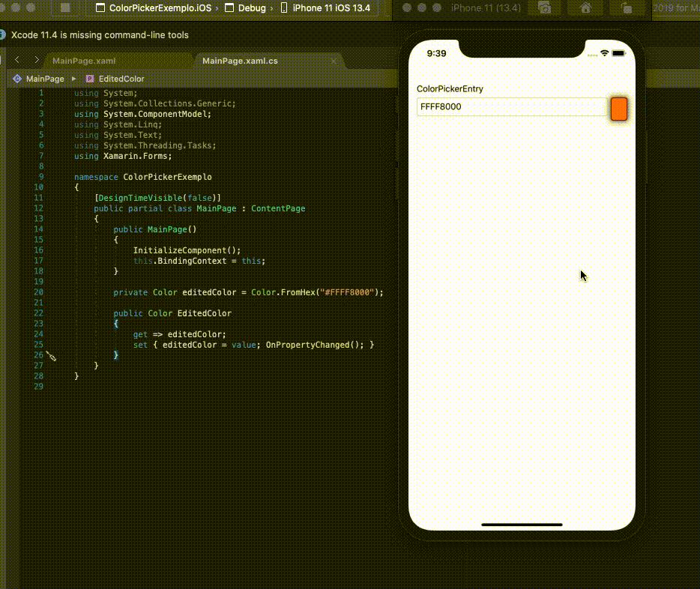The image size is (700, 589).
Task: Open the Debug configuration selector
Action: click(246, 8)
